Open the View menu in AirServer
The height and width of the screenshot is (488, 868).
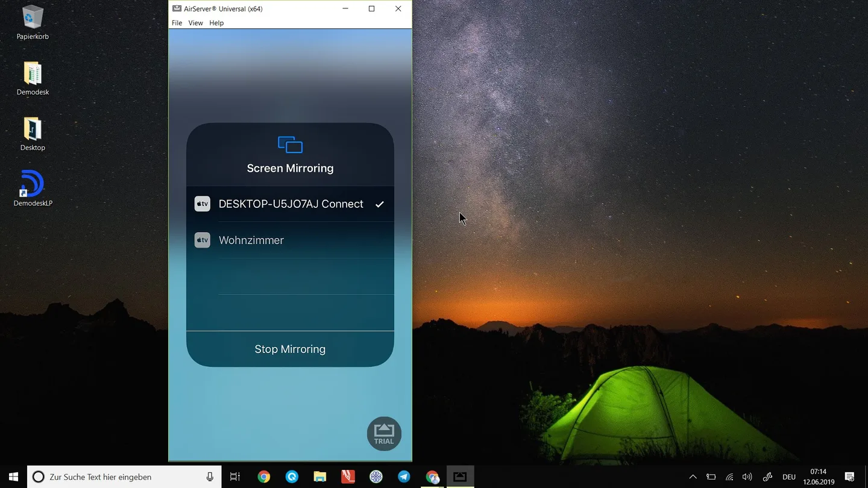point(195,23)
